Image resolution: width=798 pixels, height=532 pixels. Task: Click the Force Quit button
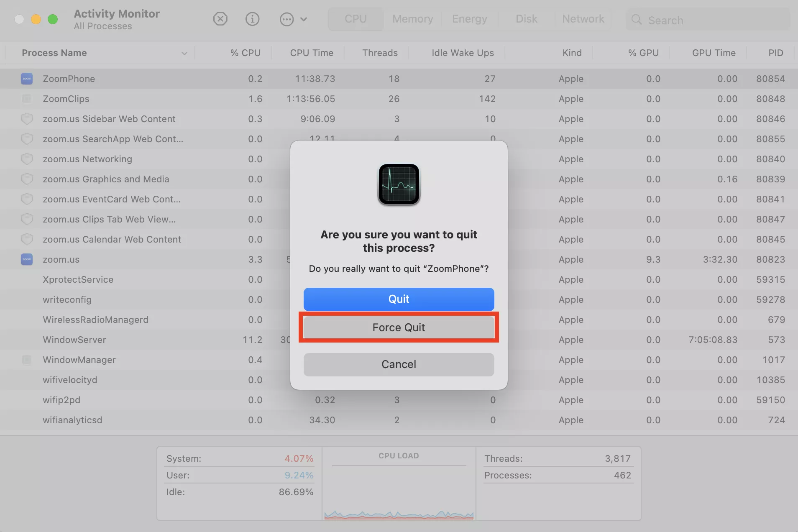(399, 327)
